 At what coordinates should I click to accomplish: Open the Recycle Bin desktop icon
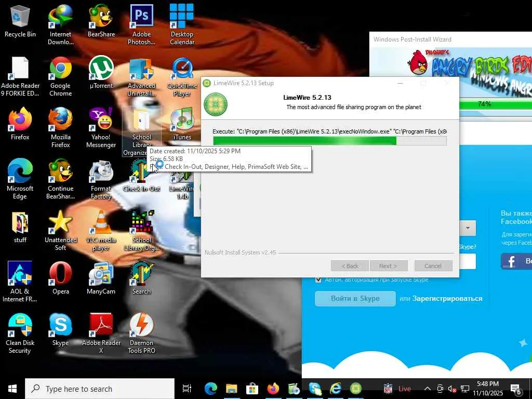tap(20, 20)
